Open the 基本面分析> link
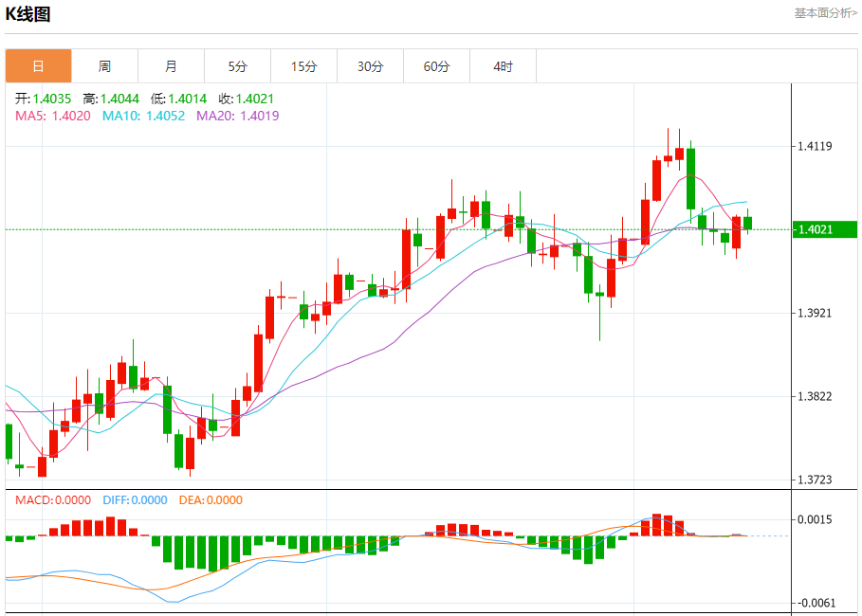Viewport: 862px width, 616px height. coord(826,13)
